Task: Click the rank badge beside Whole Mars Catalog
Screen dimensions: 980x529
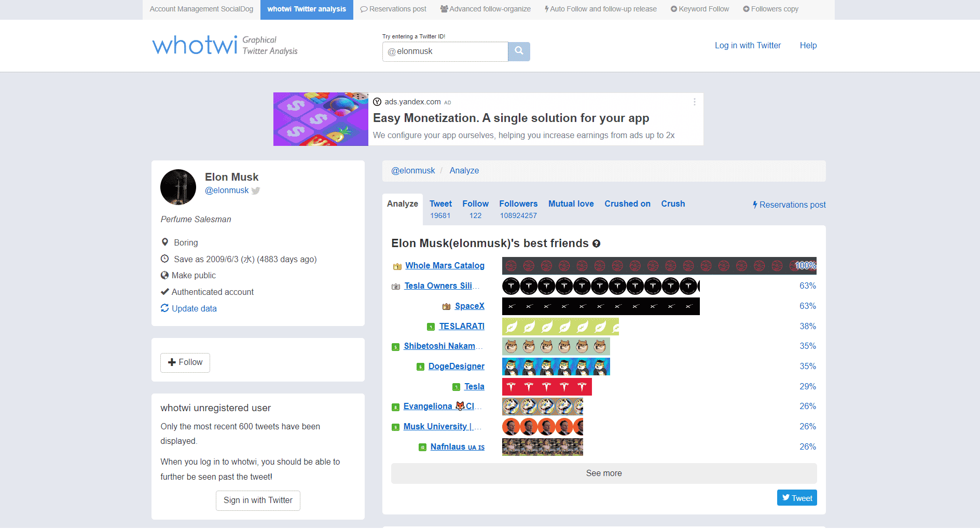Action: pyautogui.click(x=397, y=266)
